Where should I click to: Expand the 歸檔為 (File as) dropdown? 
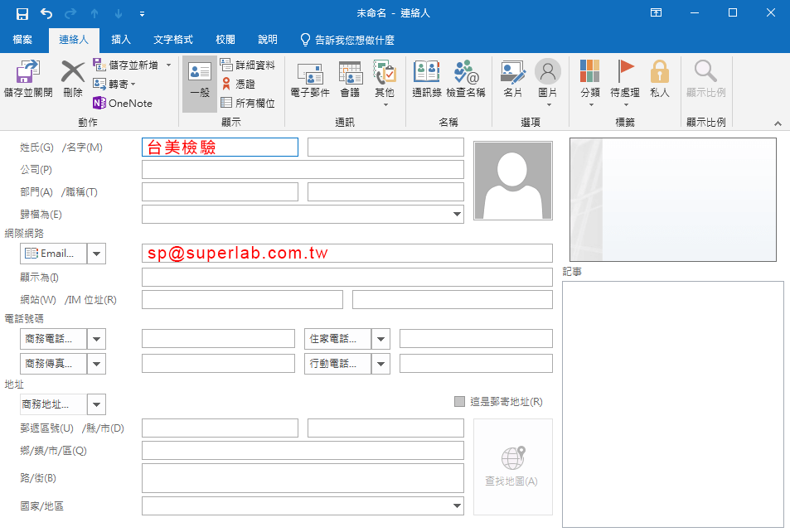click(x=458, y=215)
